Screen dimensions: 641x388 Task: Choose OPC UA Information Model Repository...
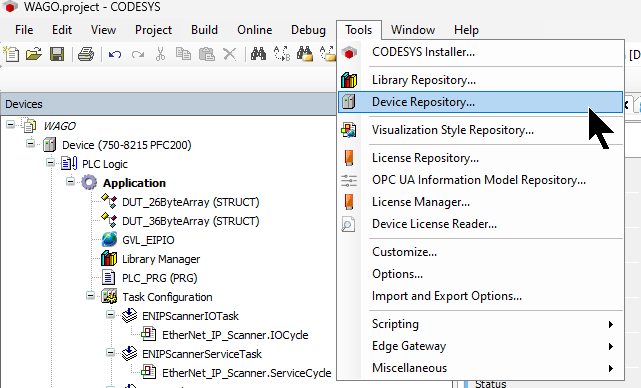pos(480,180)
